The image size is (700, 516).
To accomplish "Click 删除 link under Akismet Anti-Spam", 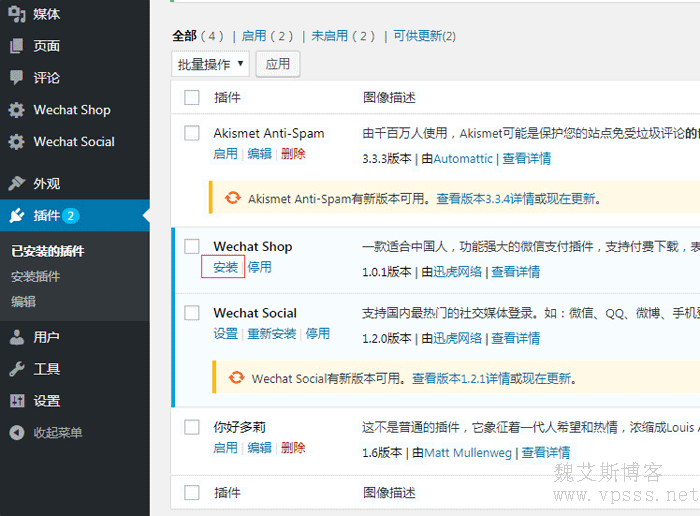I will click(293, 154).
